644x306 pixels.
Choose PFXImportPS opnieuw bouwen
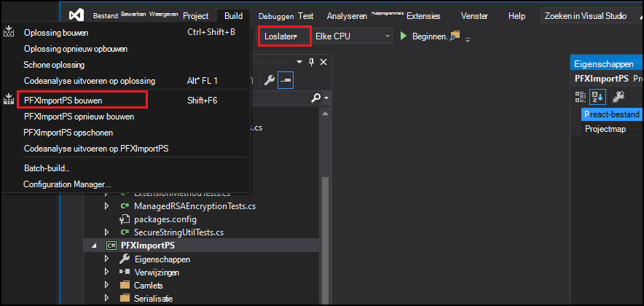(125, 117)
